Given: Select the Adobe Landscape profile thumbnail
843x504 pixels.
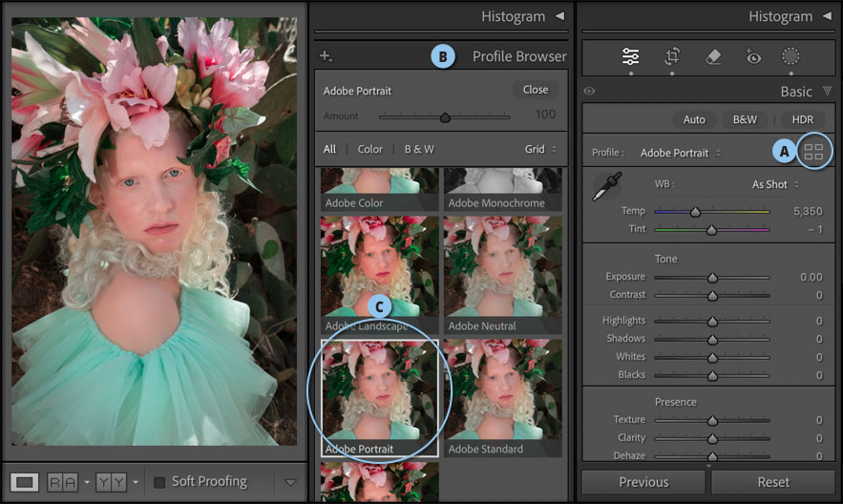Looking at the screenshot, I should (380, 275).
